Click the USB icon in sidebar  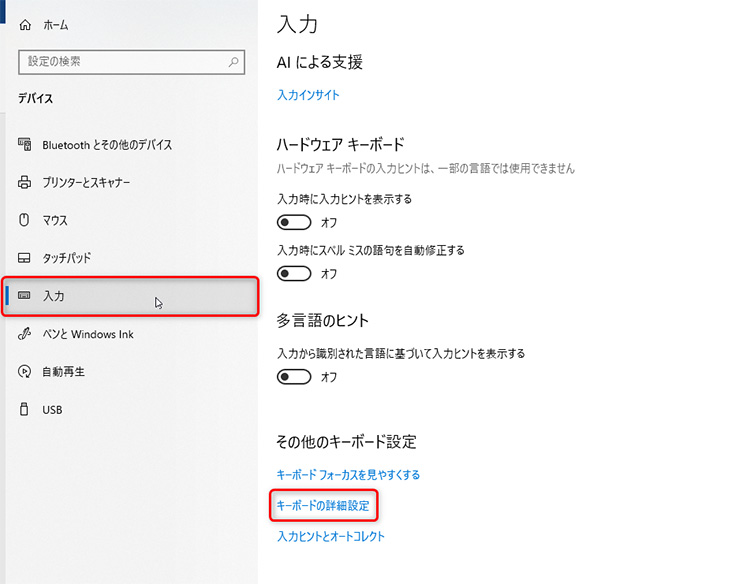25,410
